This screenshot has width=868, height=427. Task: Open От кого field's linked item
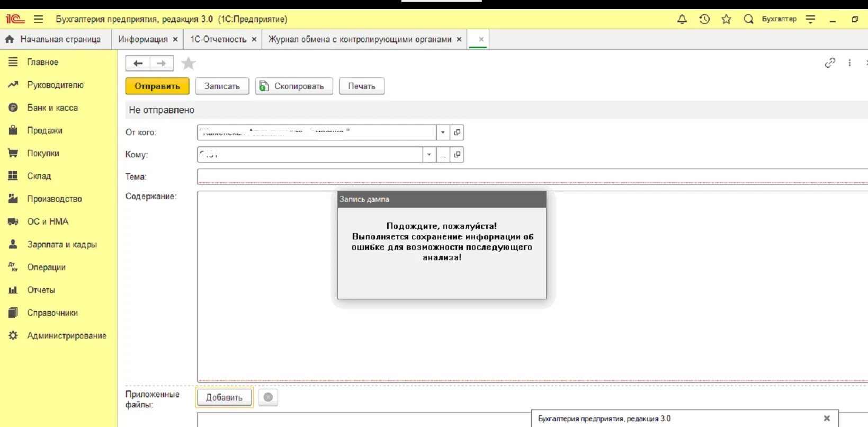click(x=457, y=132)
